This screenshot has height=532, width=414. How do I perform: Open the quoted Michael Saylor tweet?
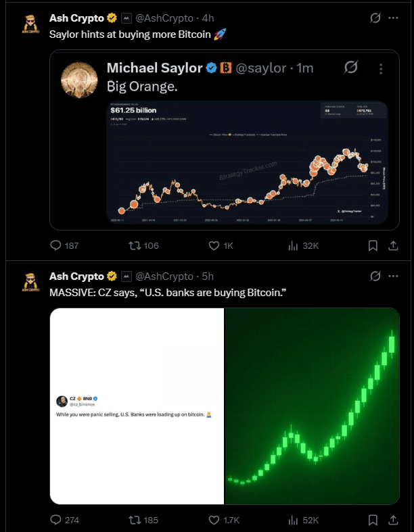click(223, 85)
